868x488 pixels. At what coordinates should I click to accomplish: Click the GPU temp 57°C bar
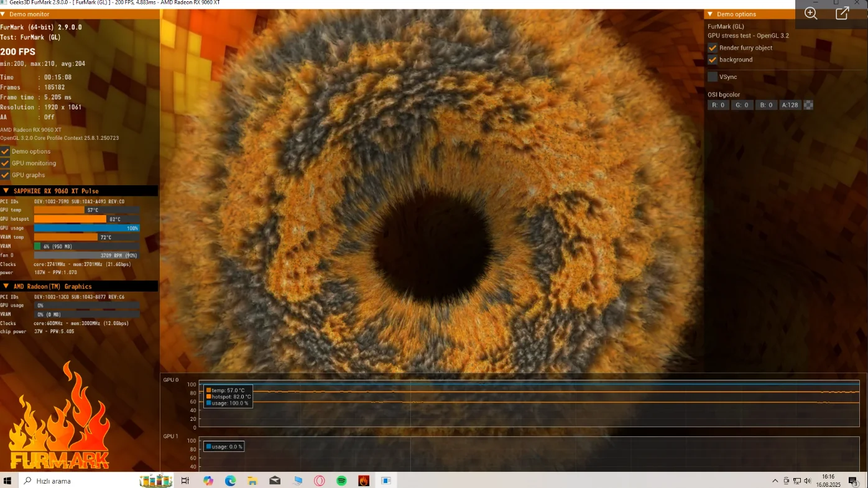coord(86,210)
